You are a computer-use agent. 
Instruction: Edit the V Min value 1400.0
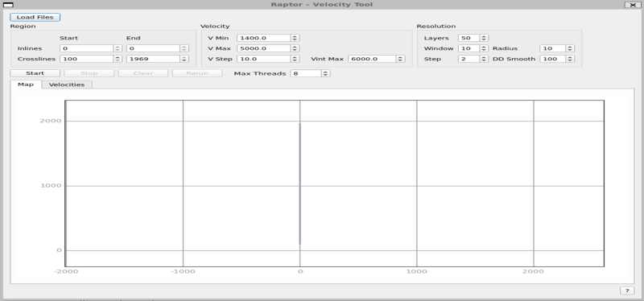coord(264,38)
